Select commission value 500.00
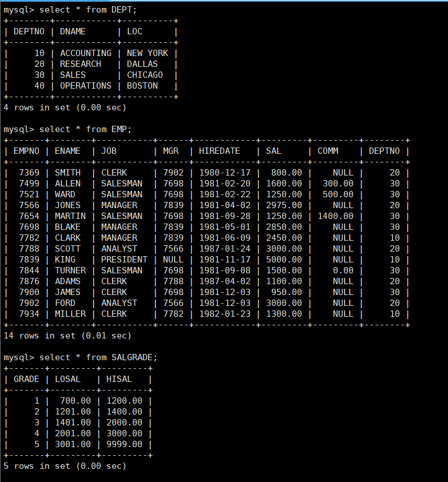This screenshot has height=482, width=448. click(338, 194)
